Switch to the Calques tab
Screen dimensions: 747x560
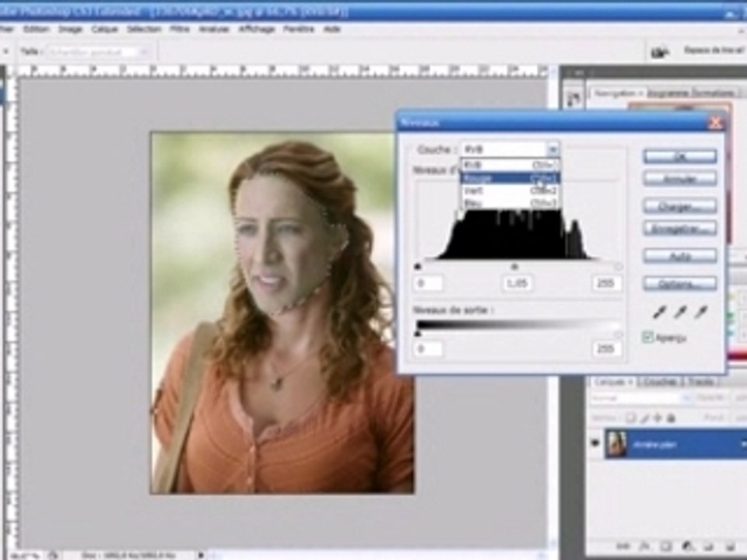pos(612,382)
